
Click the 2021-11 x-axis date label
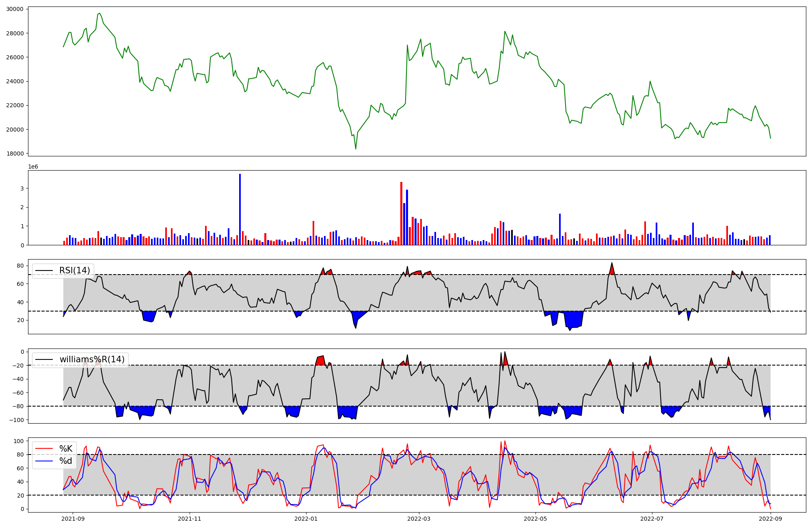pos(190,519)
